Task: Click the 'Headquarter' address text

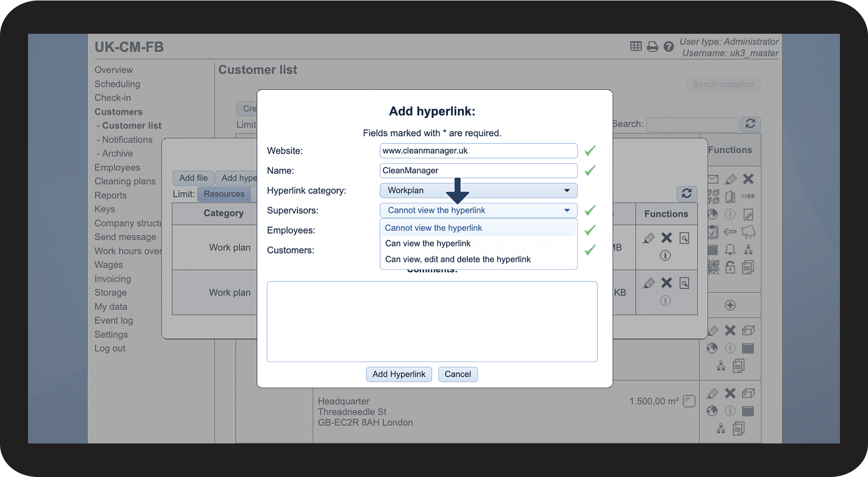Action: [x=343, y=401]
